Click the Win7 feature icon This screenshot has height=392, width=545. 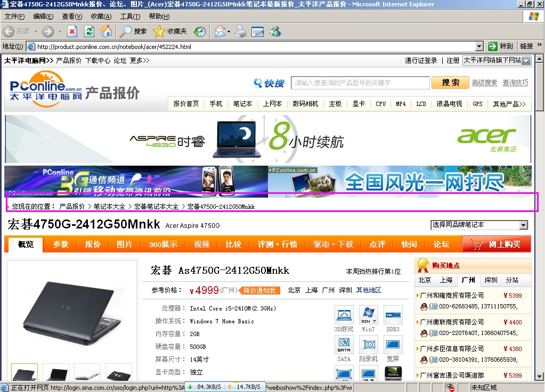pos(368,315)
